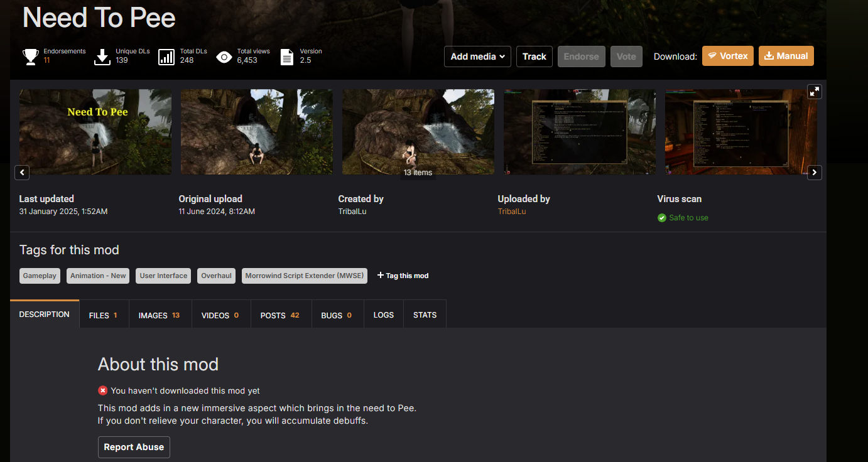Viewport: 868px width, 462px height.
Task: Open the Add media dropdown
Action: (477, 56)
